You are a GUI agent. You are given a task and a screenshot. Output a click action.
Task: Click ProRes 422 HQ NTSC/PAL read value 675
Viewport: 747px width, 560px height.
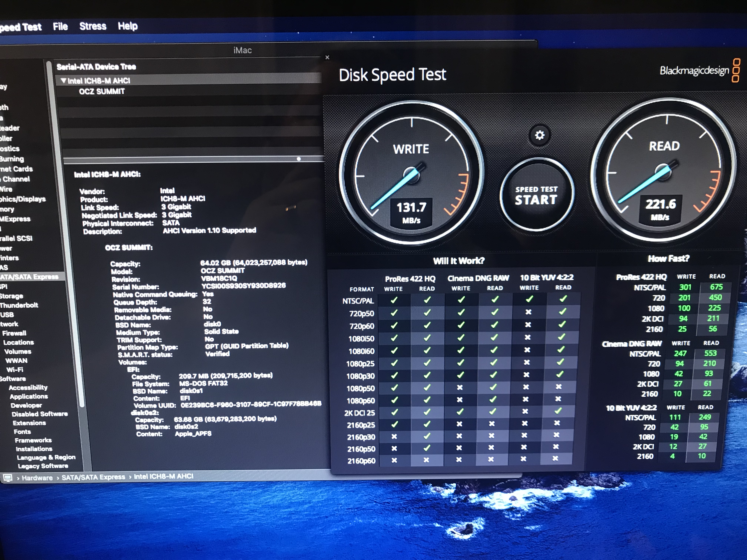click(716, 287)
